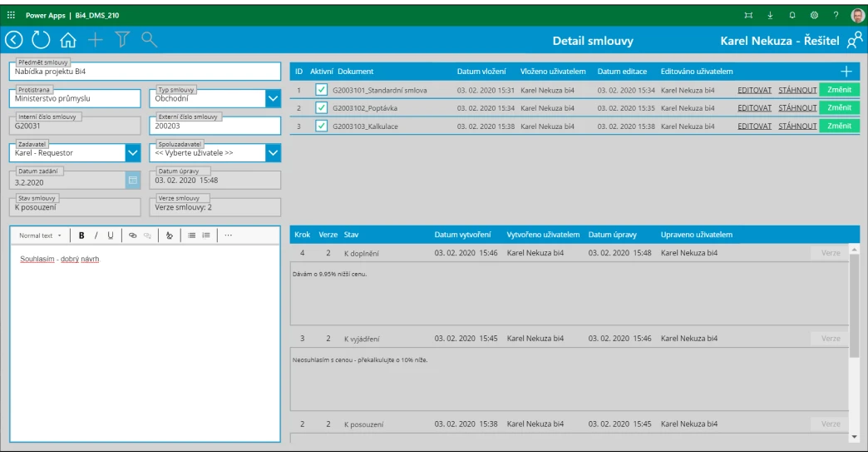Click the Předmět smlouvy input field
Viewport: 868px width, 456px height.
[x=145, y=72]
